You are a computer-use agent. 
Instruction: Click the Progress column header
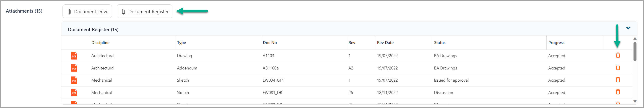(x=556, y=43)
